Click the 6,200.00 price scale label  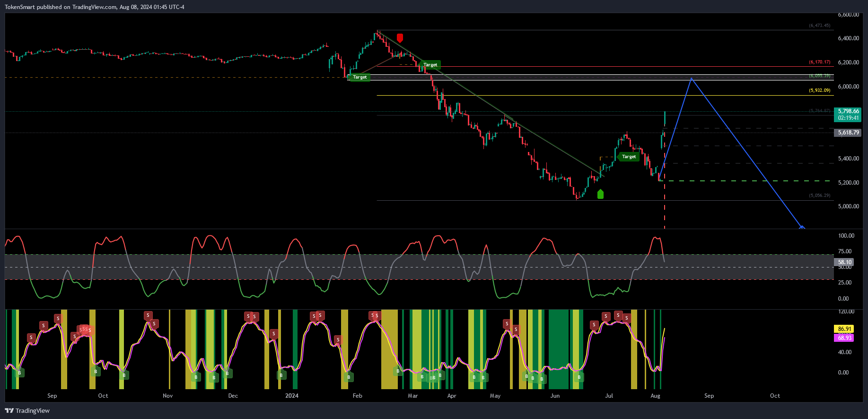848,62
